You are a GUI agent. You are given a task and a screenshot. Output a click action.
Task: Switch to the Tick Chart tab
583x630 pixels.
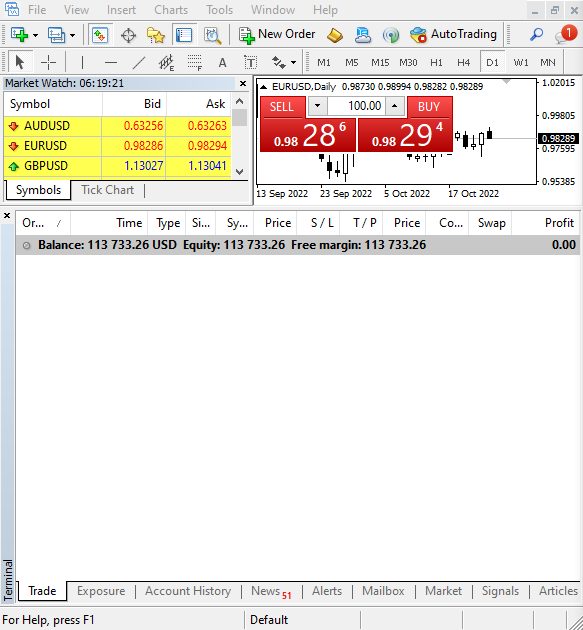tap(108, 190)
